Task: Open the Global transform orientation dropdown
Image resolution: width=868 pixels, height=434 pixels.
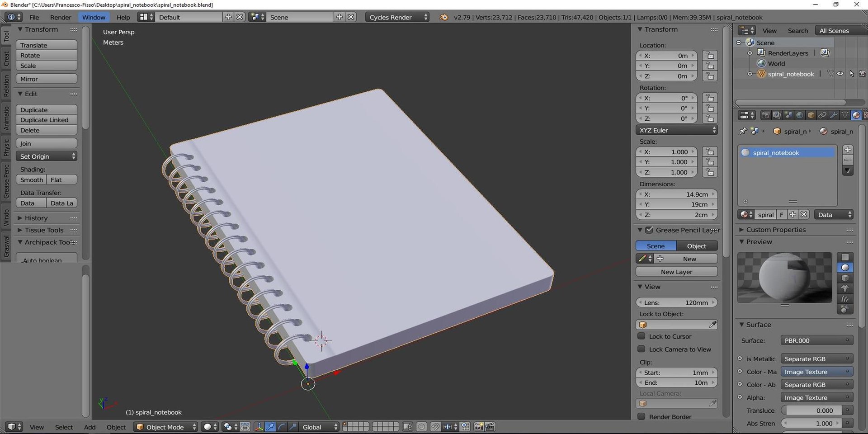Action: click(x=319, y=427)
